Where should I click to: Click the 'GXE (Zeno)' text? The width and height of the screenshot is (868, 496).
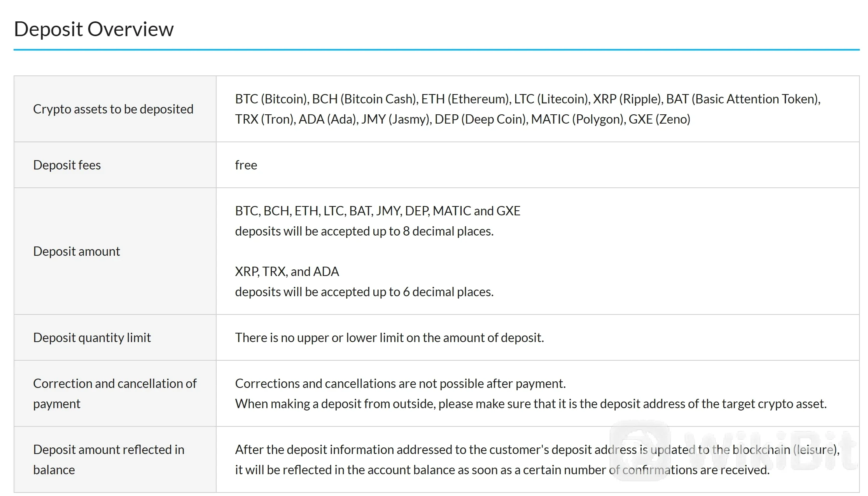[x=659, y=119]
